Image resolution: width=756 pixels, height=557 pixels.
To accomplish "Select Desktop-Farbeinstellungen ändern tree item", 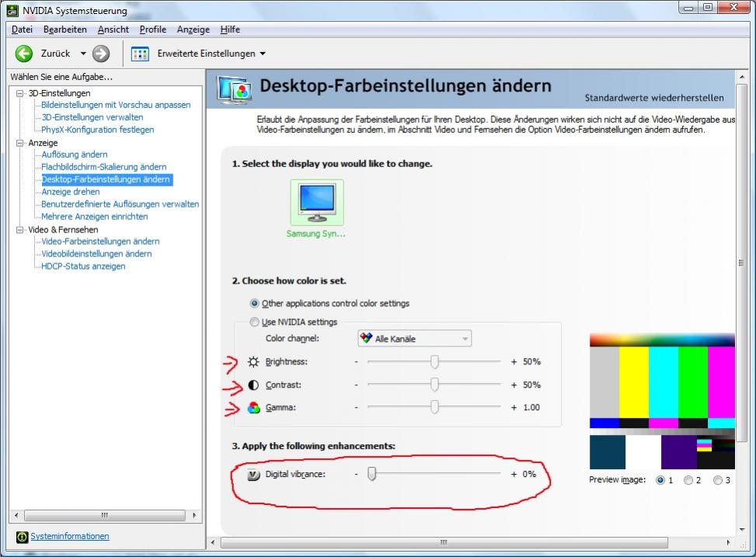I will pos(106,179).
